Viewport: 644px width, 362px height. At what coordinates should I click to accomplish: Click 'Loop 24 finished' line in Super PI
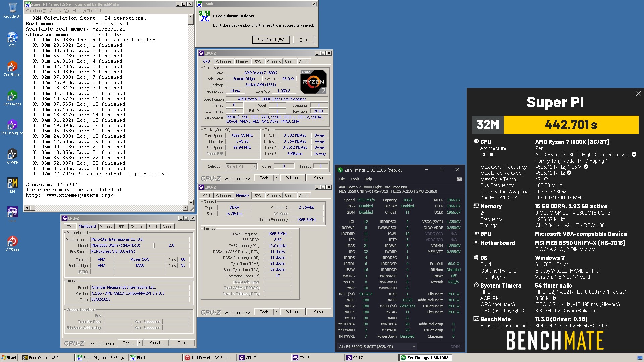(x=78, y=168)
